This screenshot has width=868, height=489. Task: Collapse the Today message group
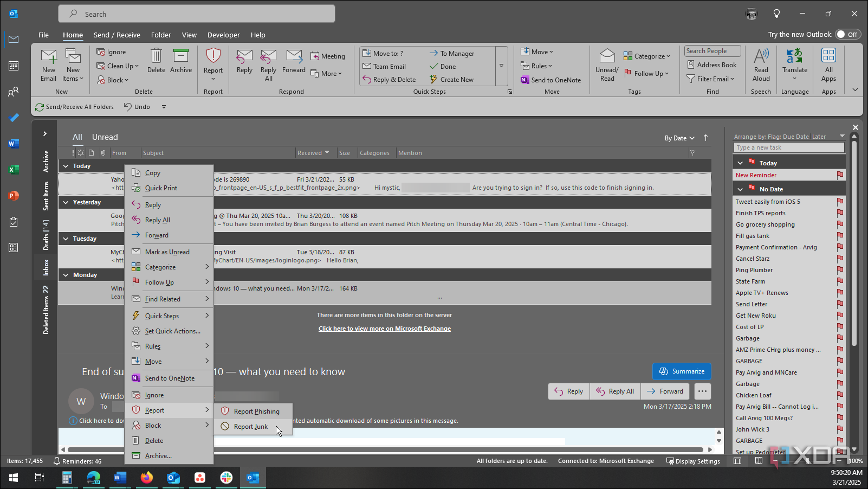[x=66, y=166]
